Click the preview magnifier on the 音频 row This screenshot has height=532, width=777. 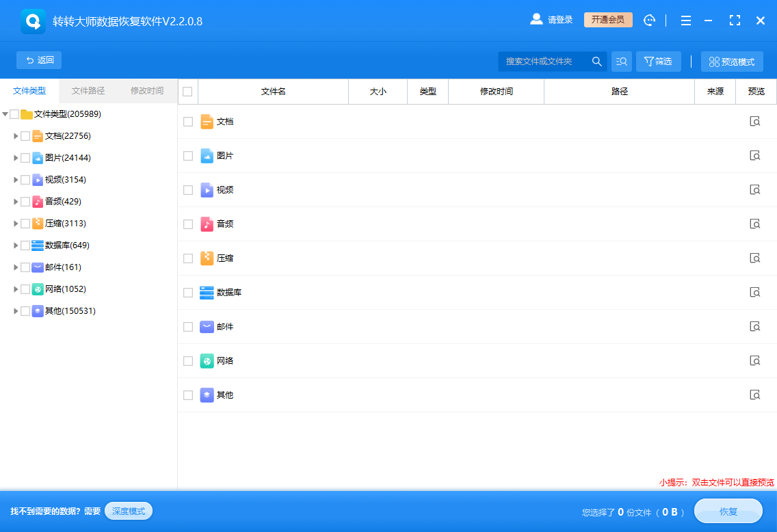tap(754, 224)
